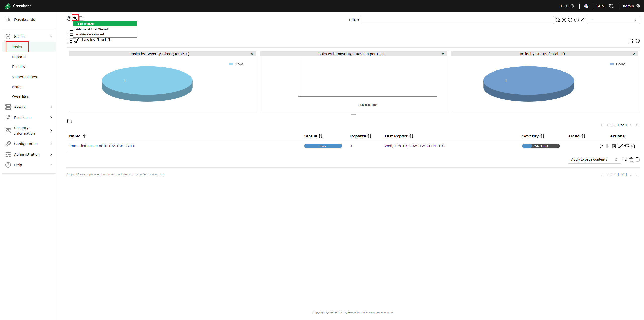Click the New Task icon beside the wizard
644x320 pixels.
pos(82,18)
